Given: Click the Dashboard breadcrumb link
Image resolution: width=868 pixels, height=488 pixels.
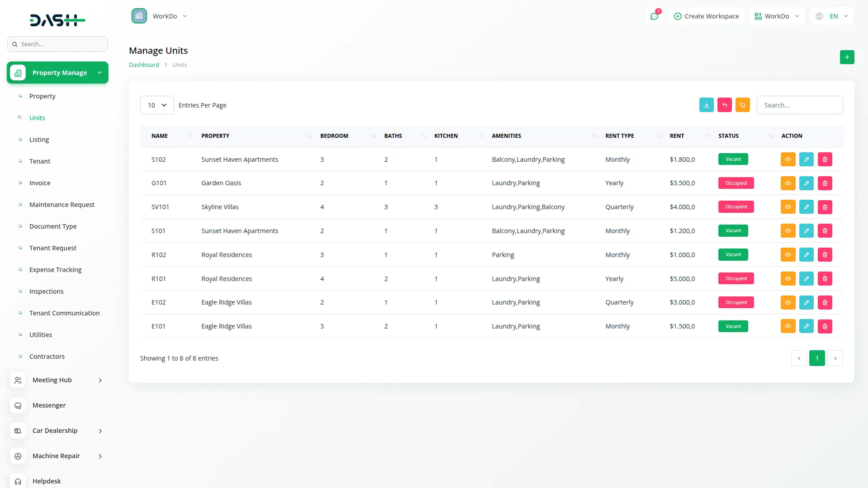Looking at the screenshot, I should click(x=144, y=65).
